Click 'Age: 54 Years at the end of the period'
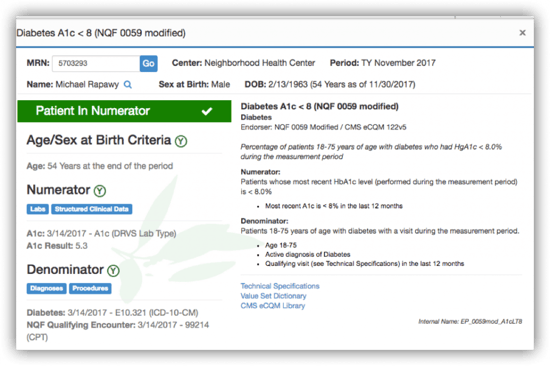The height and width of the screenshot is (366, 550). (x=100, y=166)
